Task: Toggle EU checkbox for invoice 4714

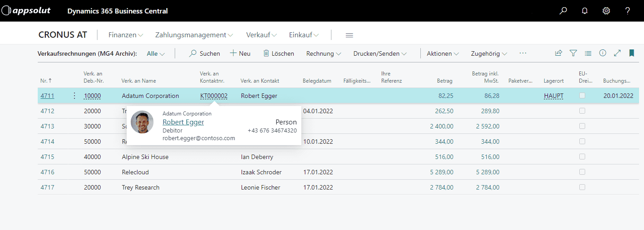Action: click(x=582, y=142)
